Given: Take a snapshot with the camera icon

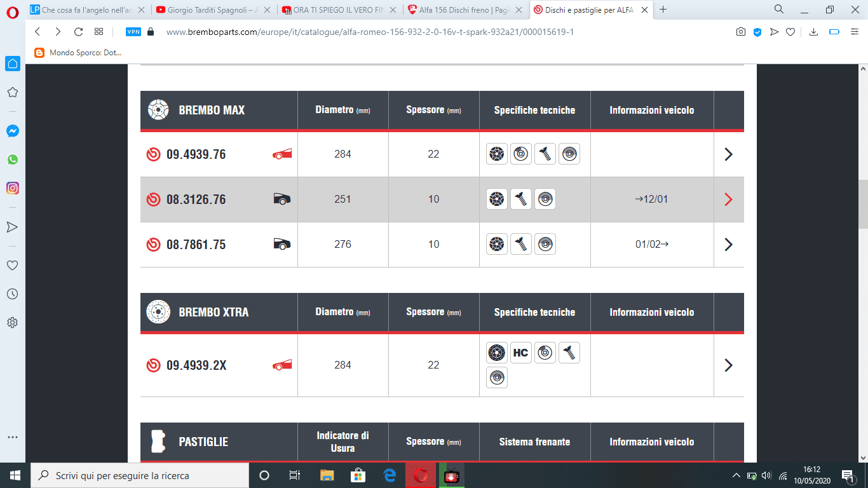Looking at the screenshot, I should [x=741, y=32].
